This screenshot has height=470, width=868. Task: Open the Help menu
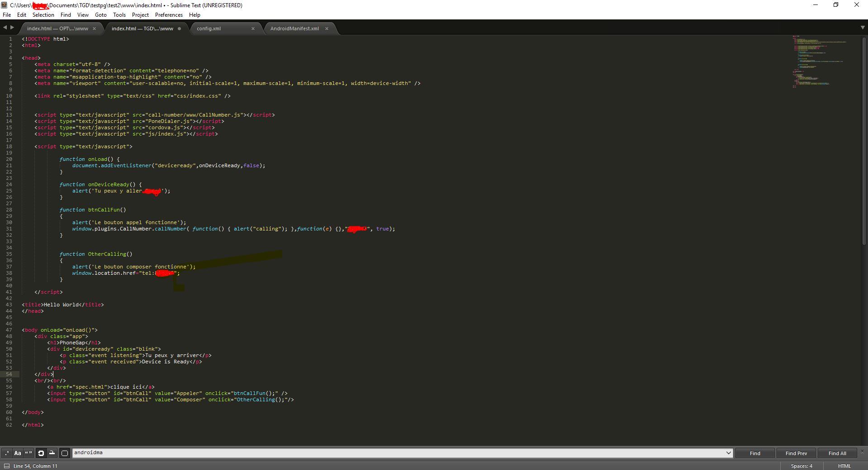(194, 15)
